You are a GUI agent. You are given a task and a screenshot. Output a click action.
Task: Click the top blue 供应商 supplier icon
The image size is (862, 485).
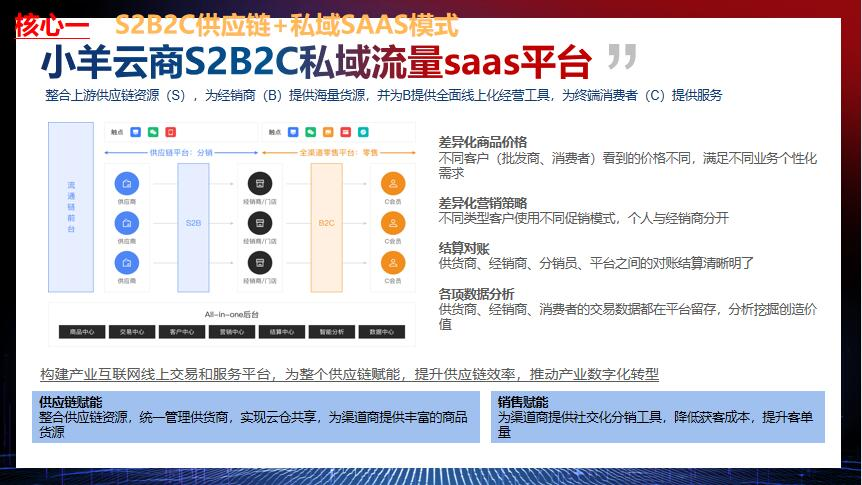[x=126, y=184]
